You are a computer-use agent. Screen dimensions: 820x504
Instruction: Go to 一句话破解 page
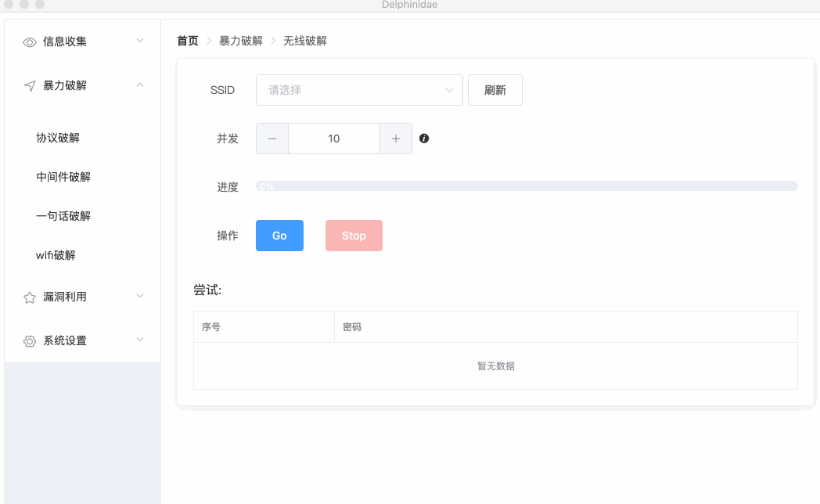(x=63, y=216)
